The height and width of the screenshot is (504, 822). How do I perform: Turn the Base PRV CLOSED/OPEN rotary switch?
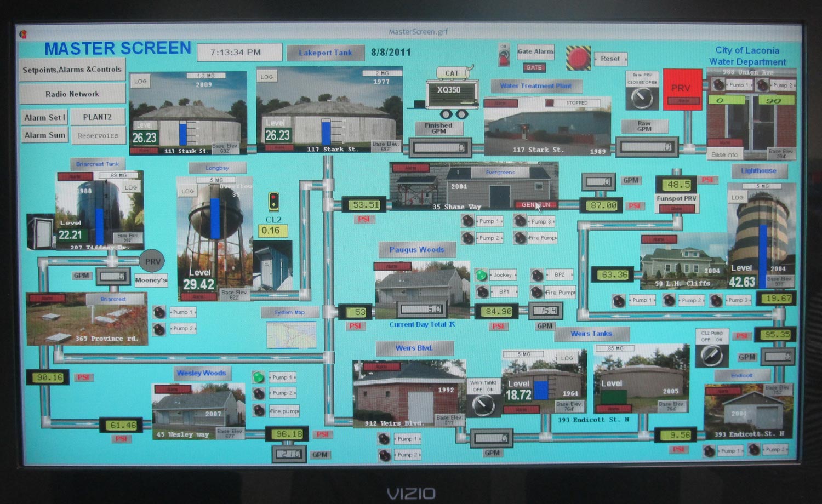[642, 98]
